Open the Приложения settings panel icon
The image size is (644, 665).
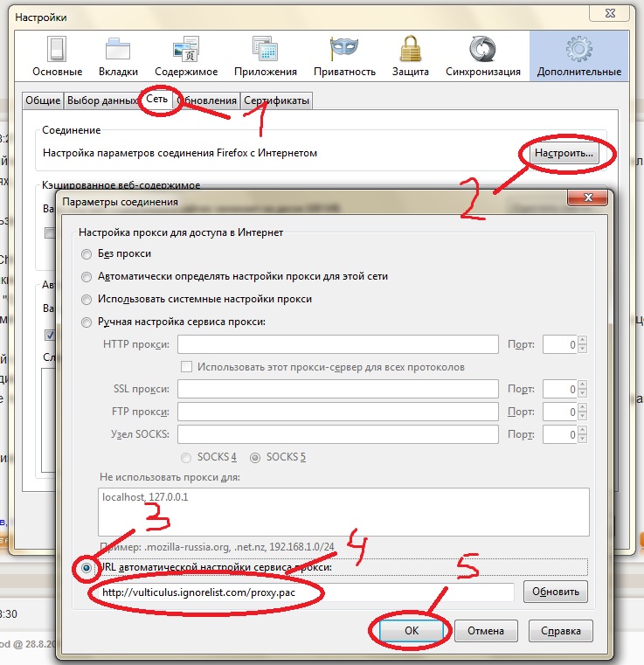pyautogui.click(x=265, y=51)
